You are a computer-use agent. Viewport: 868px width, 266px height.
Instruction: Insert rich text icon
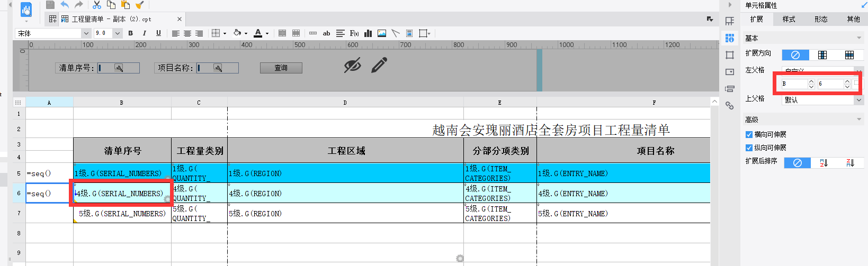tap(340, 33)
